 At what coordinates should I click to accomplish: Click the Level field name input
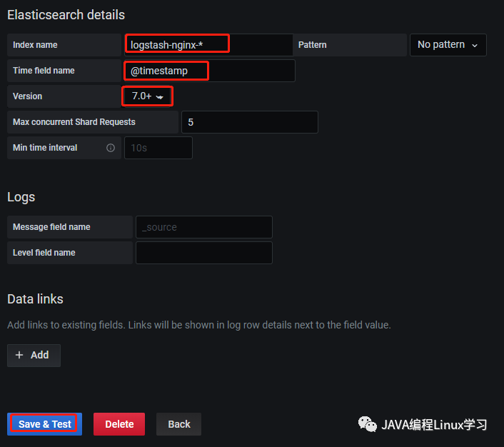tap(204, 253)
